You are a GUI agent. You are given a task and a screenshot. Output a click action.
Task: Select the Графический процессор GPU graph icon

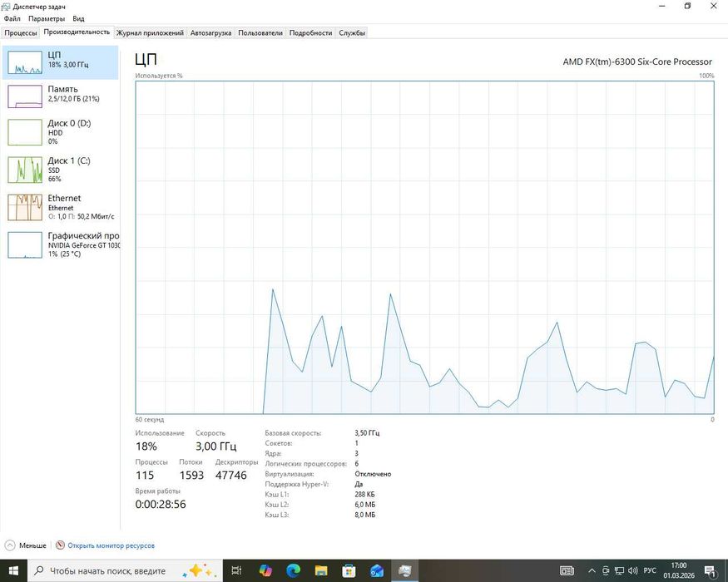pyautogui.click(x=25, y=244)
